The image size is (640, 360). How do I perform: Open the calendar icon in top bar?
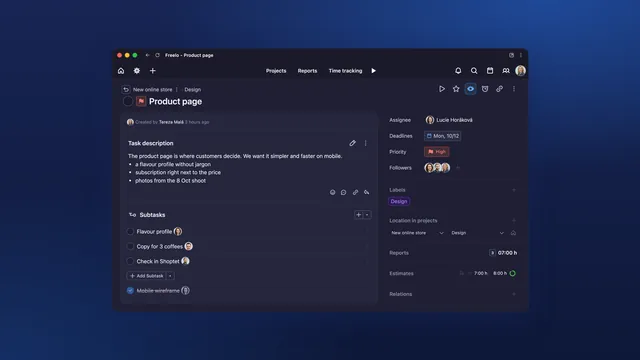click(490, 71)
